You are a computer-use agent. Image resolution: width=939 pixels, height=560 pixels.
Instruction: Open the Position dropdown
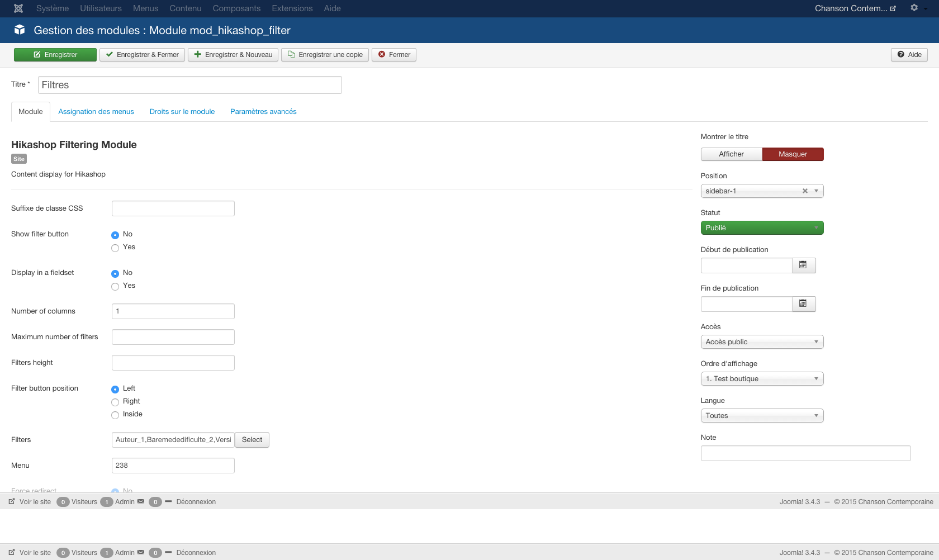(x=762, y=191)
